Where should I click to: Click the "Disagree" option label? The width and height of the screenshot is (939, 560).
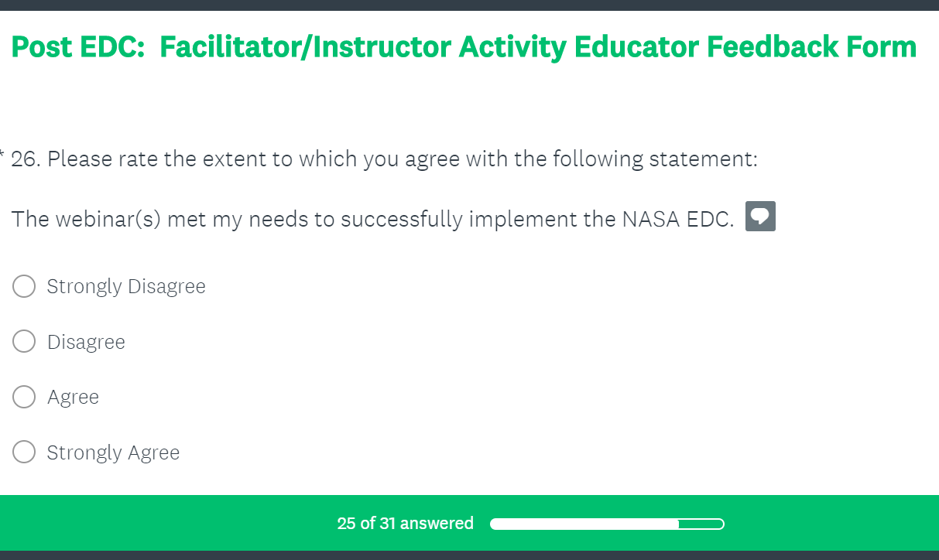[86, 342]
